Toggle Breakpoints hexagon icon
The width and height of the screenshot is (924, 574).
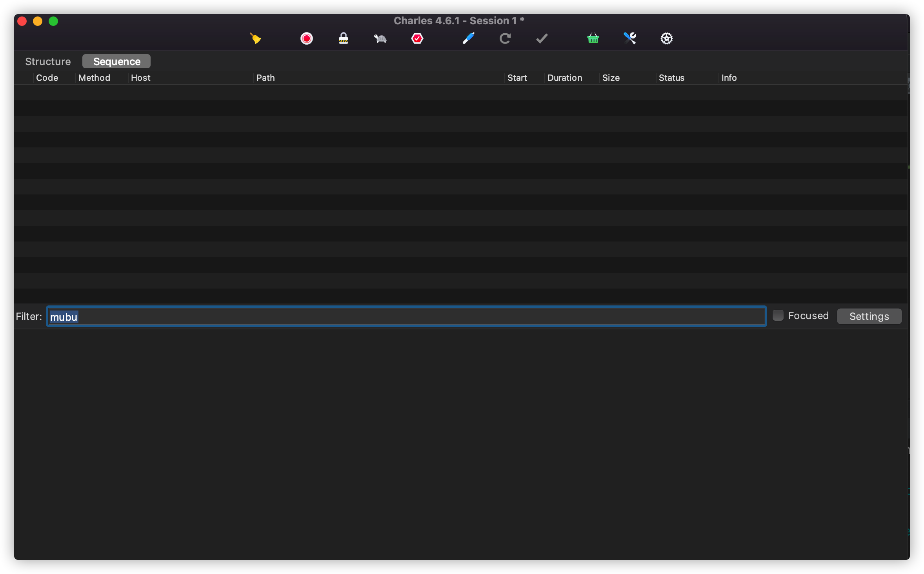pos(417,38)
